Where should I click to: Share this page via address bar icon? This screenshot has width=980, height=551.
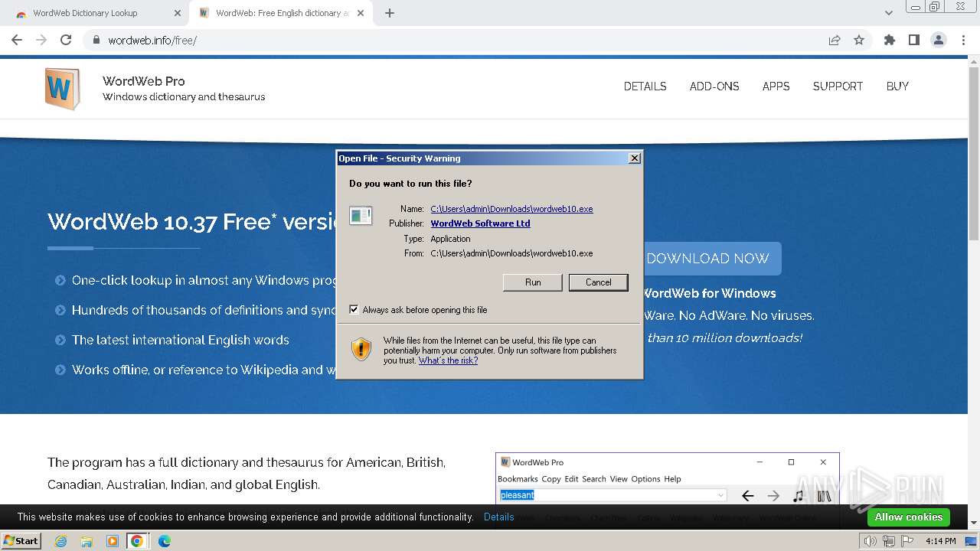(835, 40)
